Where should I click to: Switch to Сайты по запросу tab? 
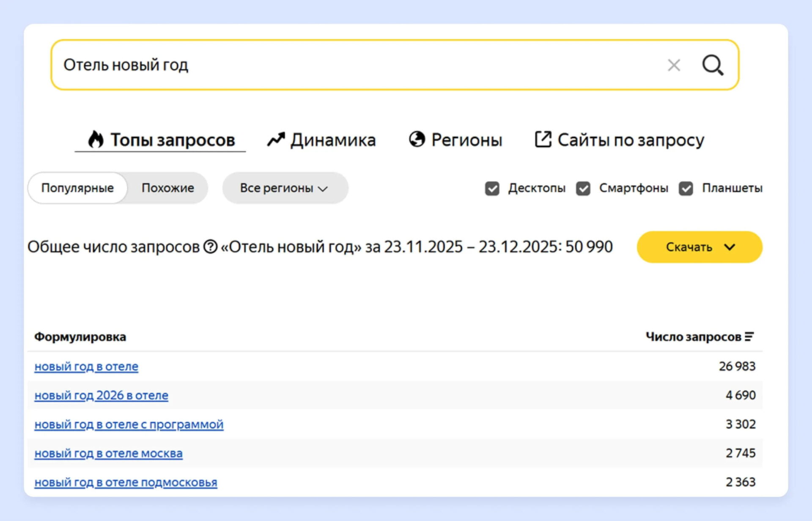pyautogui.click(x=631, y=140)
